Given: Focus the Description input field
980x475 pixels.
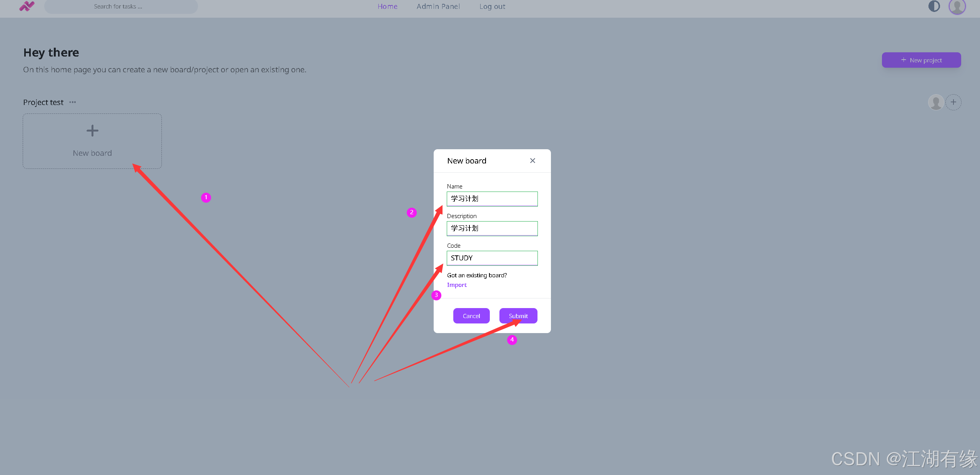Looking at the screenshot, I should pos(492,228).
